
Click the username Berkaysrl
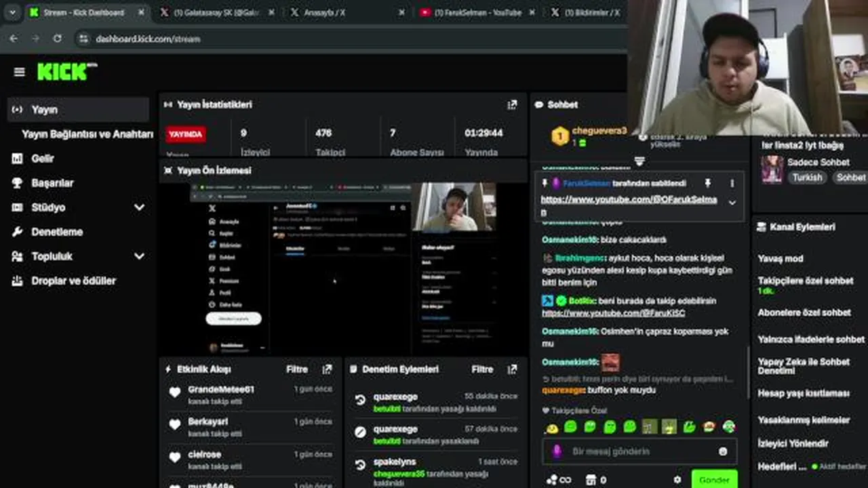208,422
